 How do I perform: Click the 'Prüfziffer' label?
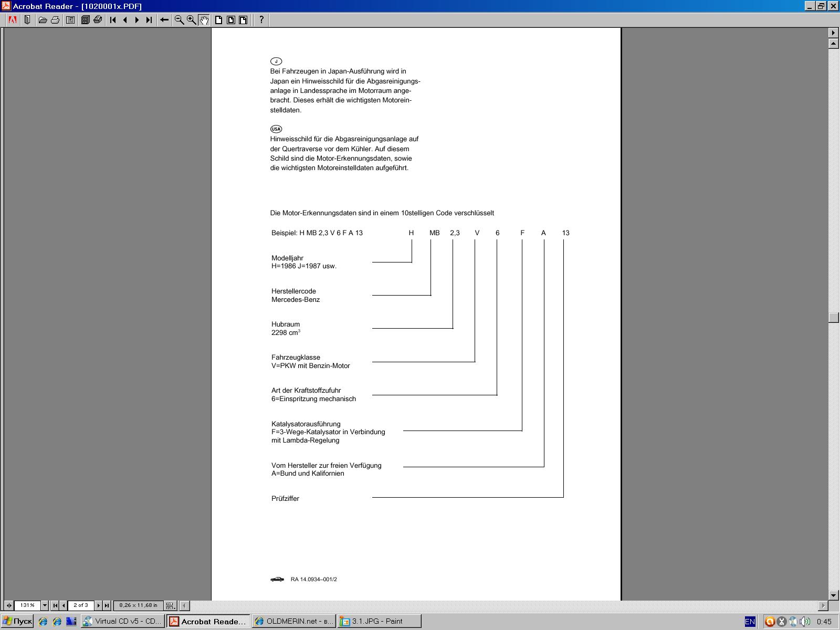tap(285, 499)
